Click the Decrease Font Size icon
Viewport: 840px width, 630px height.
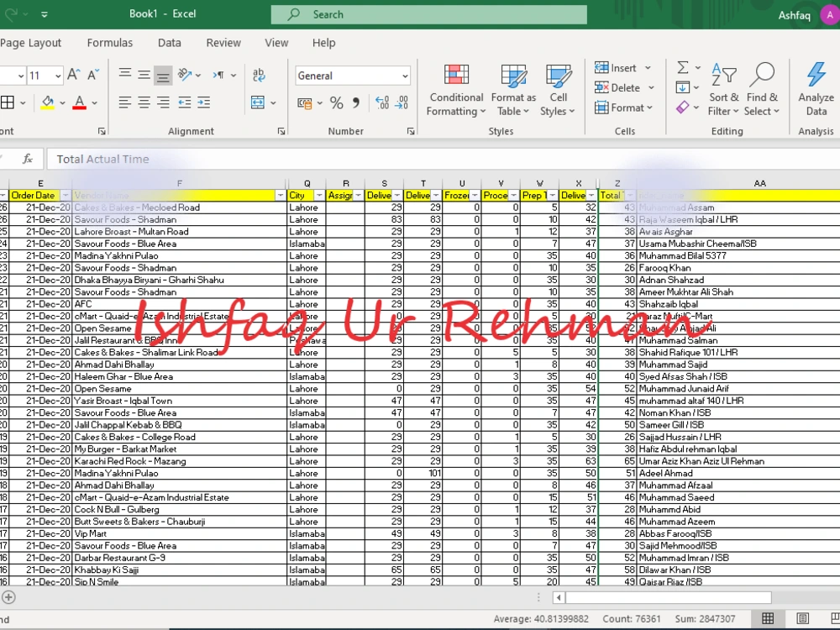tap(93, 75)
